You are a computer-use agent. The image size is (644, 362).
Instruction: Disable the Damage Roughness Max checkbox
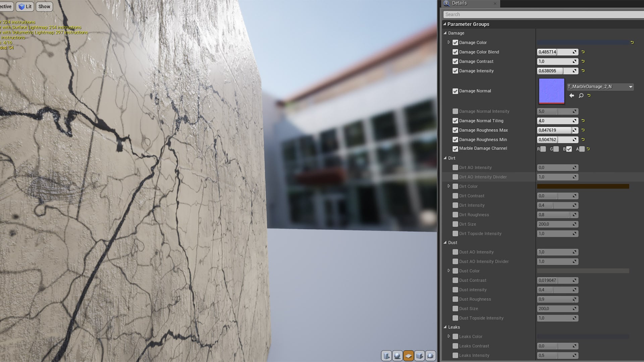click(x=455, y=130)
